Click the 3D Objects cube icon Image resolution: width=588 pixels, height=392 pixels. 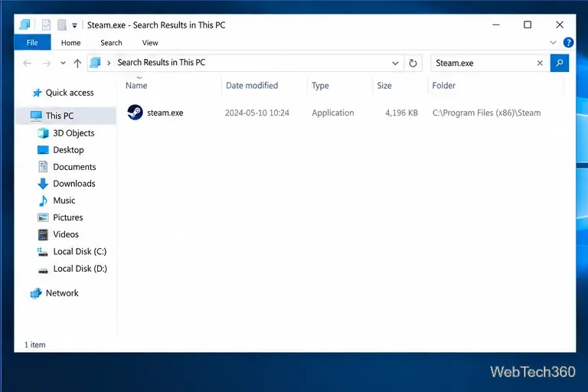pos(43,132)
